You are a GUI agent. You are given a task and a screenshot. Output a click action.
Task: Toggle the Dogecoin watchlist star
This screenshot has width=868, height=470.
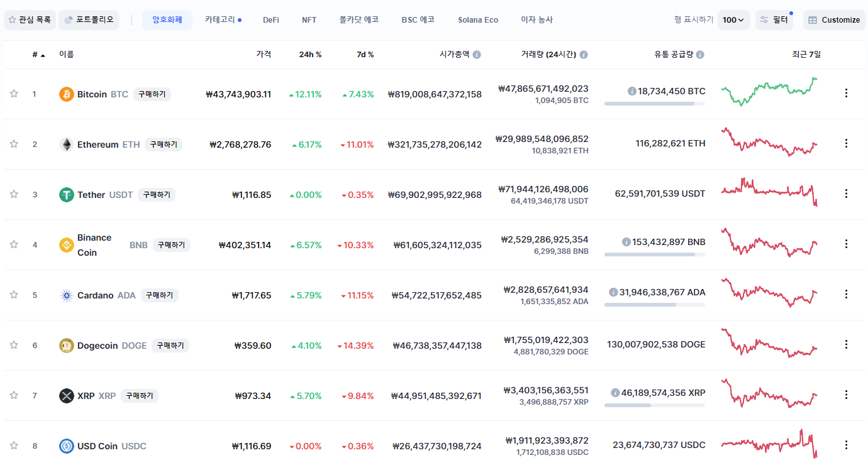pyautogui.click(x=14, y=345)
